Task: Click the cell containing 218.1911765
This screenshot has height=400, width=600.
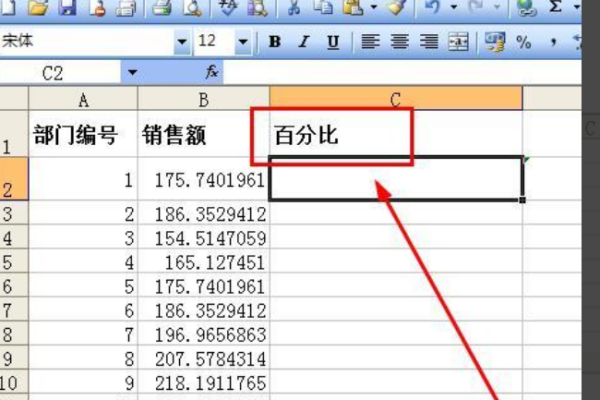Action: (204, 382)
